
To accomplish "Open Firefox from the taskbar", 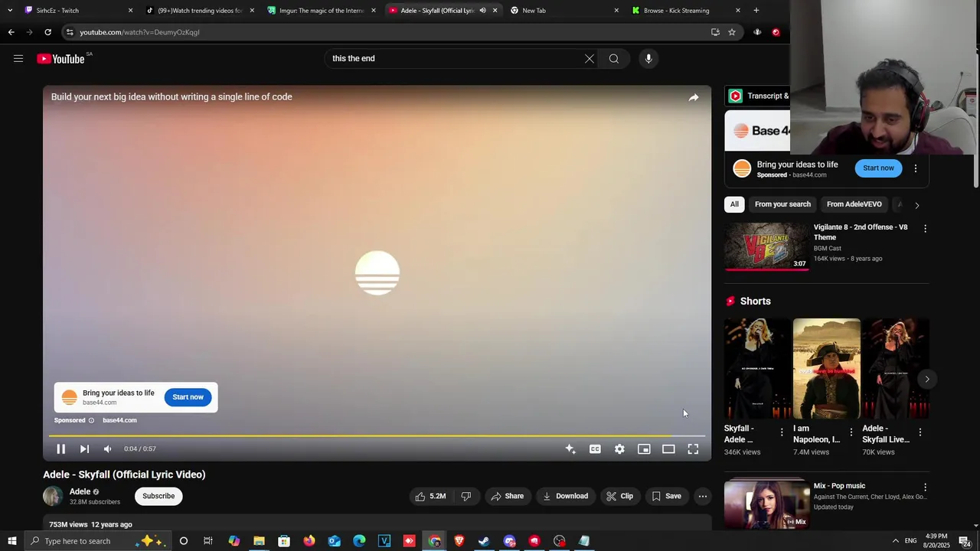I will pos(309,541).
